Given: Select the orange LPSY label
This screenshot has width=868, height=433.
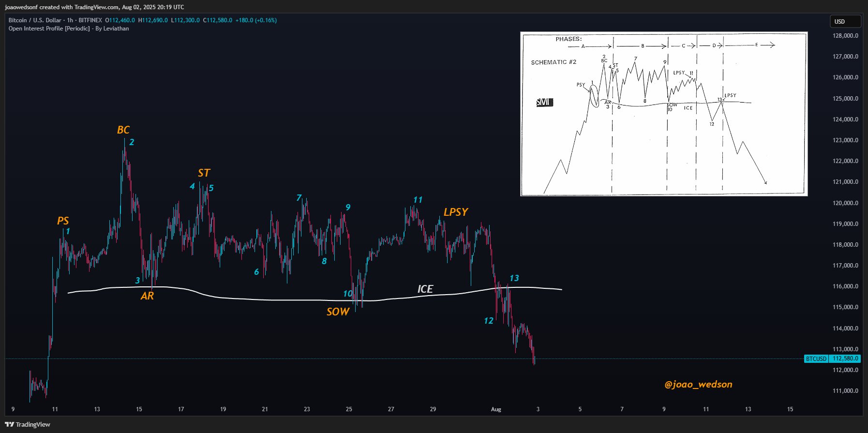Looking at the screenshot, I should [455, 212].
